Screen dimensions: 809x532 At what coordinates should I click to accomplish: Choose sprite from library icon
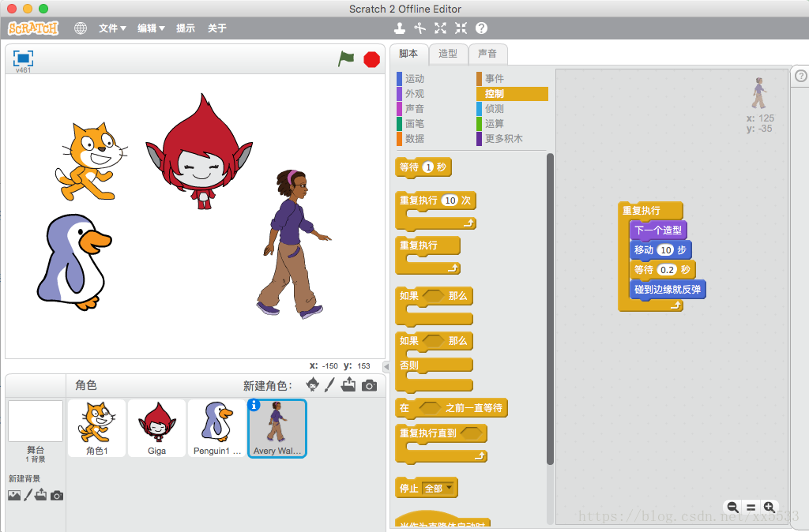(313, 385)
